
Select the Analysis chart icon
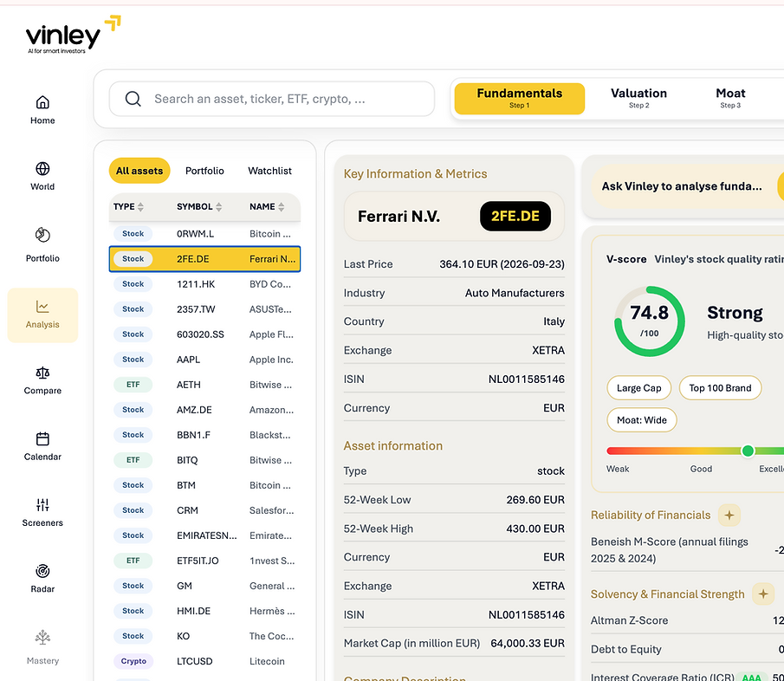pyautogui.click(x=42, y=307)
